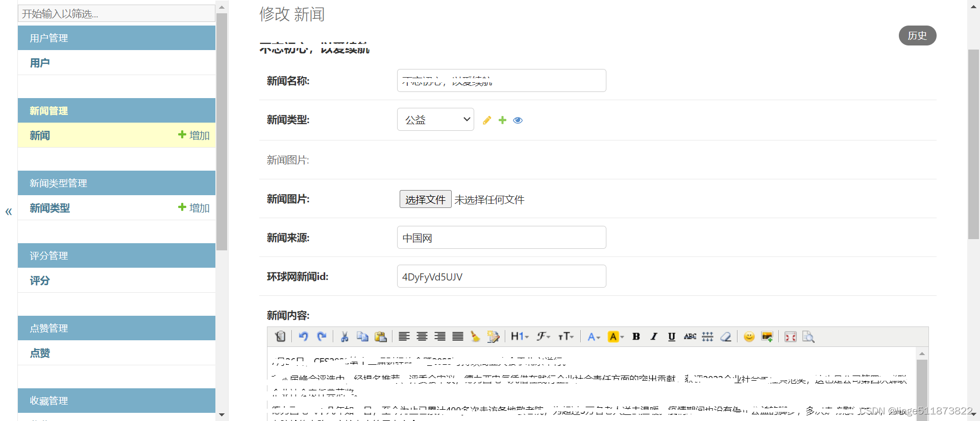
Task: Click 增加 next to 新闻
Action: coord(194,135)
